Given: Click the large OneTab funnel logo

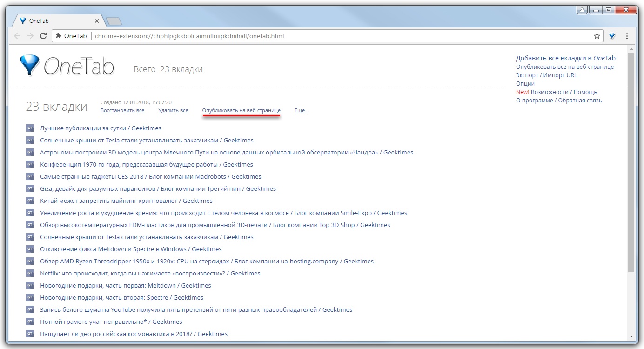Looking at the screenshot, I should pyautogui.click(x=29, y=65).
